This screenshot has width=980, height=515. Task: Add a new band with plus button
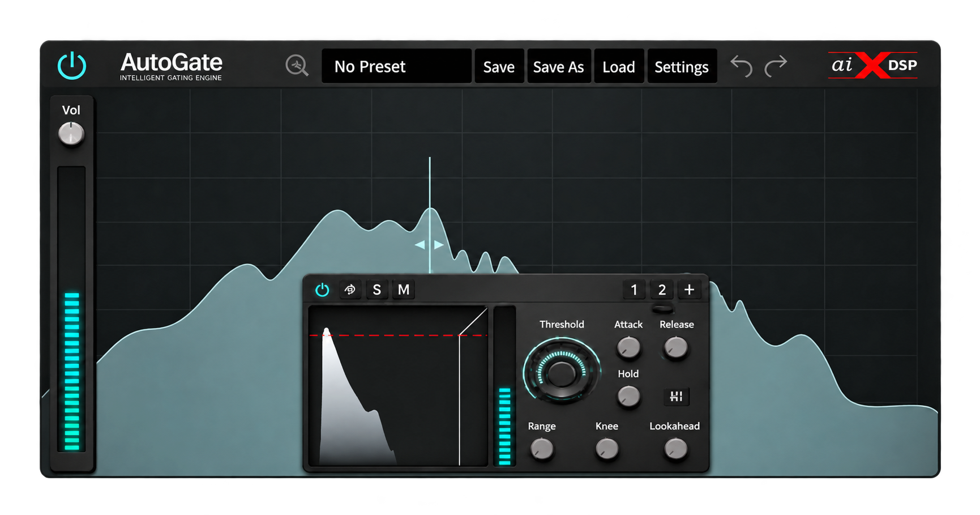[689, 290]
